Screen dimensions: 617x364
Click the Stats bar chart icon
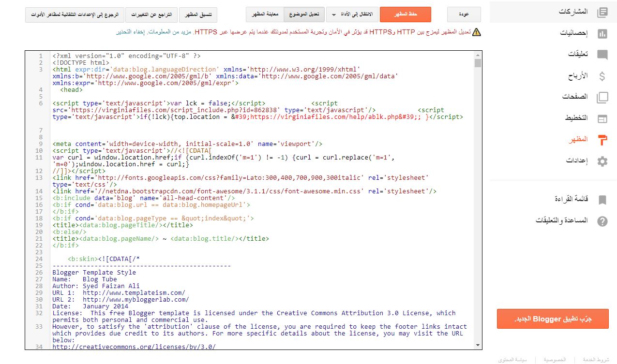click(x=602, y=33)
